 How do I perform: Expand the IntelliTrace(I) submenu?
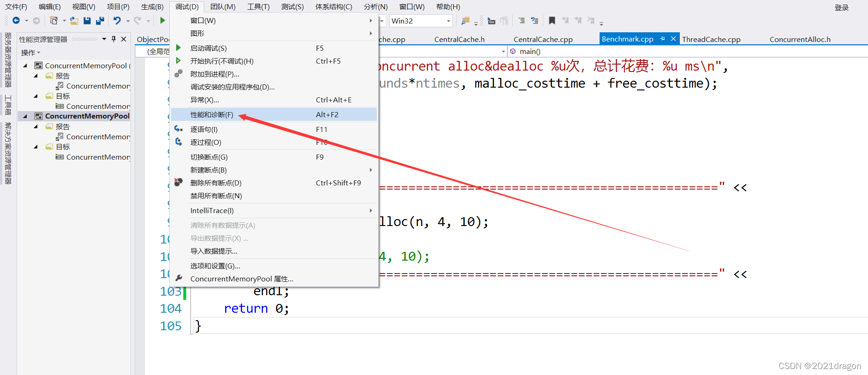point(274,210)
